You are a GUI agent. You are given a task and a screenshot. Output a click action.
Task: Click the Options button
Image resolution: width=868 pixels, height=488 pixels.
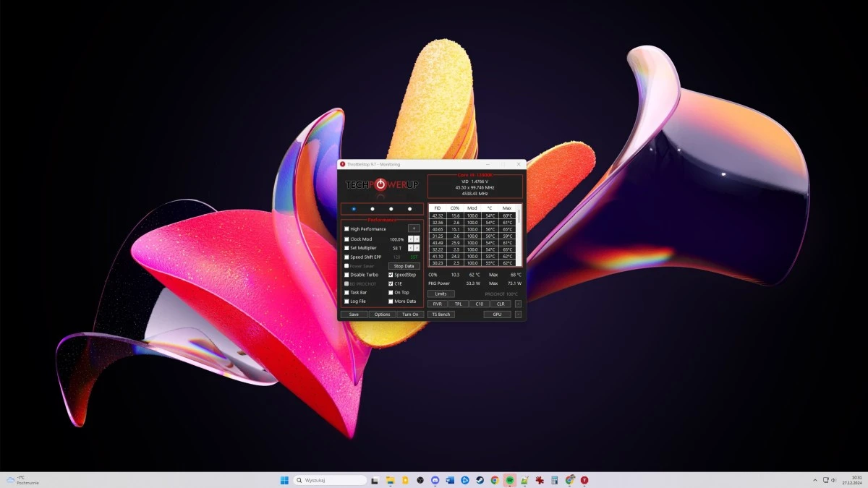click(382, 314)
